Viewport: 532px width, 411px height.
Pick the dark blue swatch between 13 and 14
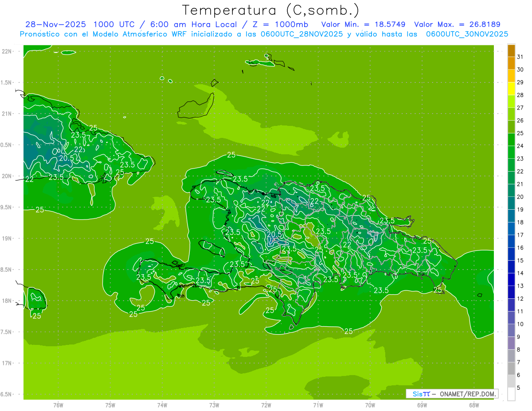tap(511, 280)
